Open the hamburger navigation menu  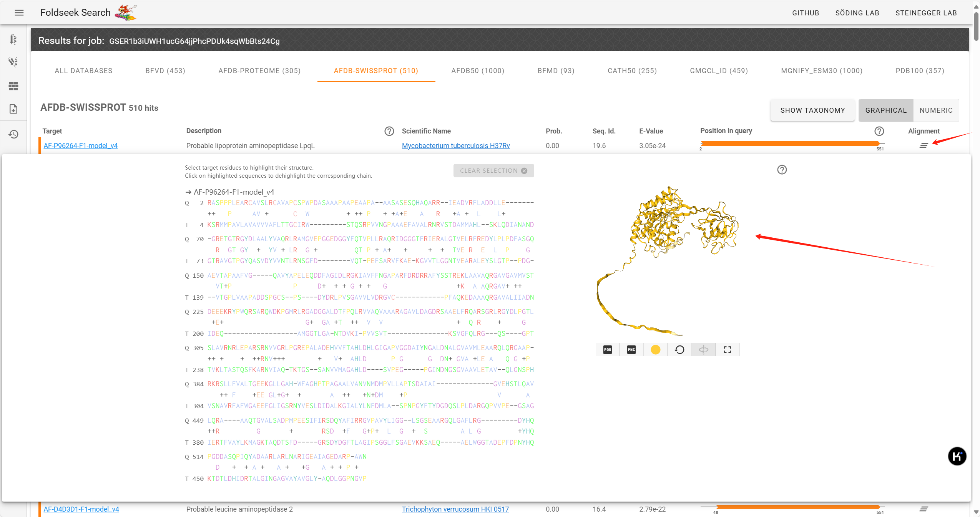click(x=19, y=13)
